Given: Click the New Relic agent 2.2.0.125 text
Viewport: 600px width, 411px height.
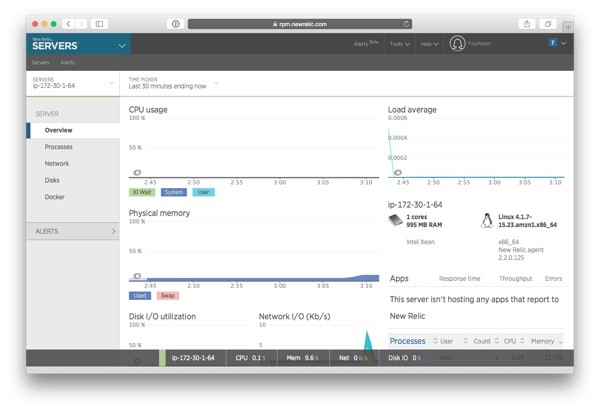Looking at the screenshot, I should [521, 254].
